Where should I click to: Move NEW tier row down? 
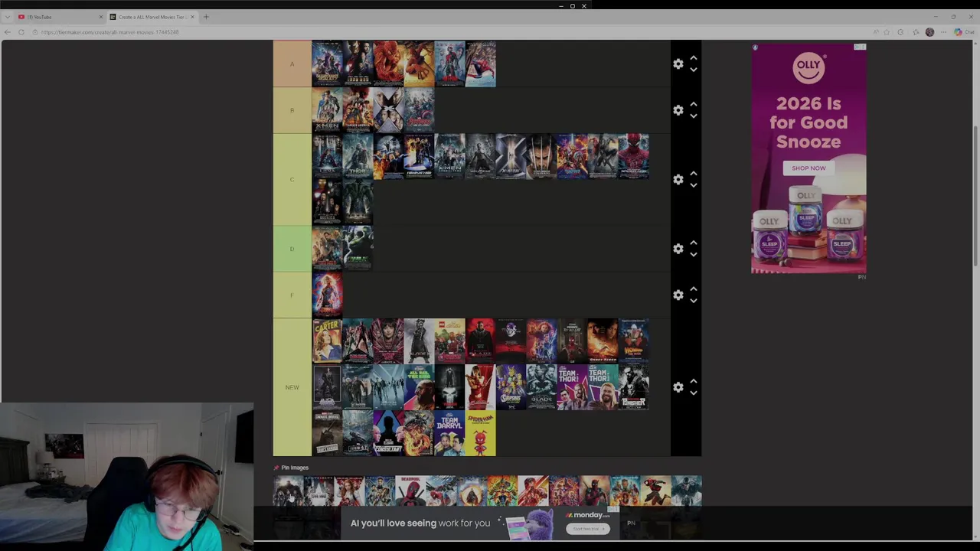694,393
